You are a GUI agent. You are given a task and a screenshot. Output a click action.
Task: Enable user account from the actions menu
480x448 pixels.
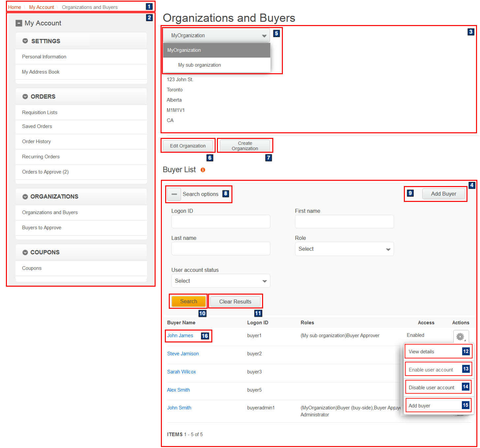pyautogui.click(x=430, y=369)
